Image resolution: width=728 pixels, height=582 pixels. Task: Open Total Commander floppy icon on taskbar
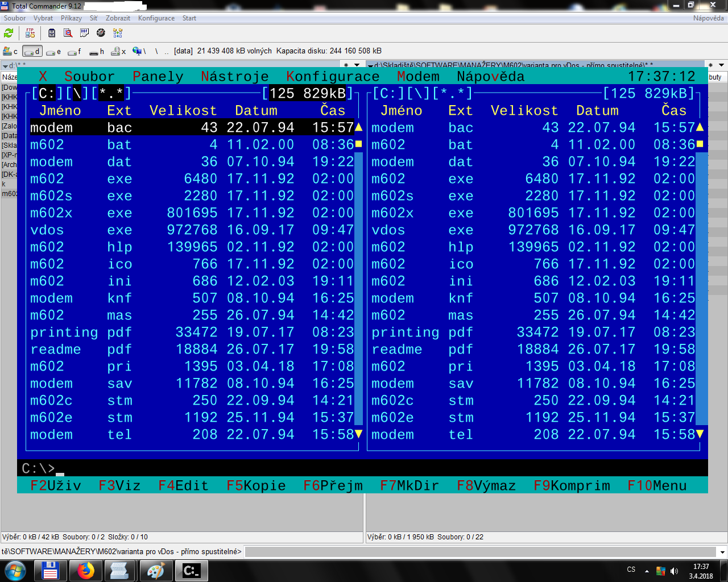pos(51,570)
